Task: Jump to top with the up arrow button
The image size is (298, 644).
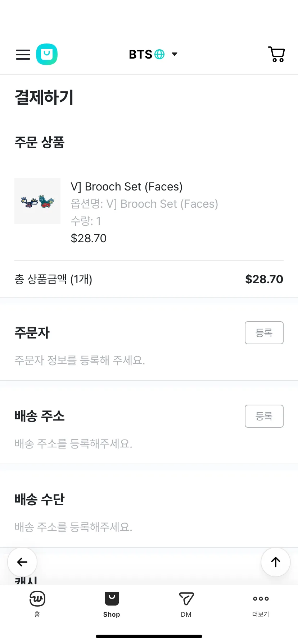Action: (x=276, y=562)
